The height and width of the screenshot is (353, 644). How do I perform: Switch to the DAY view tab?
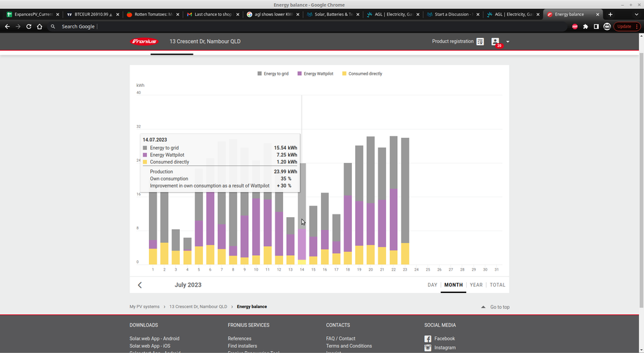click(x=432, y=285)
